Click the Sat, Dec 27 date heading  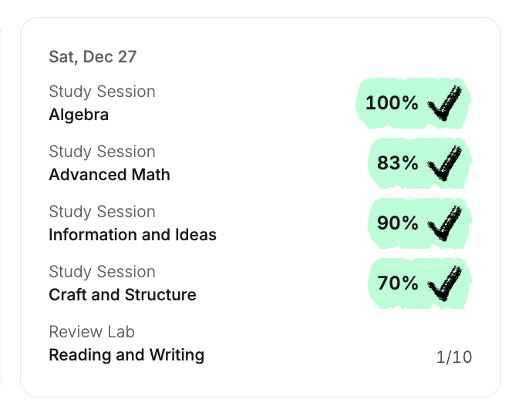click(x=93, y=57)
